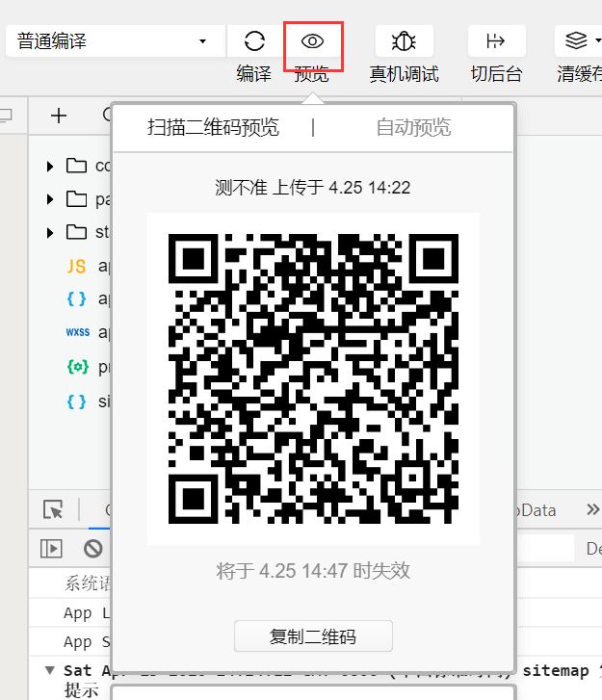Expand the folder starting with 'pa'

coord(50,199)
